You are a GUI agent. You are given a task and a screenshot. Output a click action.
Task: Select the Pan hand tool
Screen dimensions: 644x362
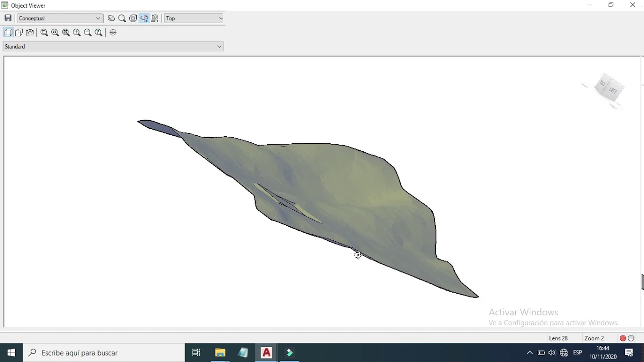click(111, 18)
